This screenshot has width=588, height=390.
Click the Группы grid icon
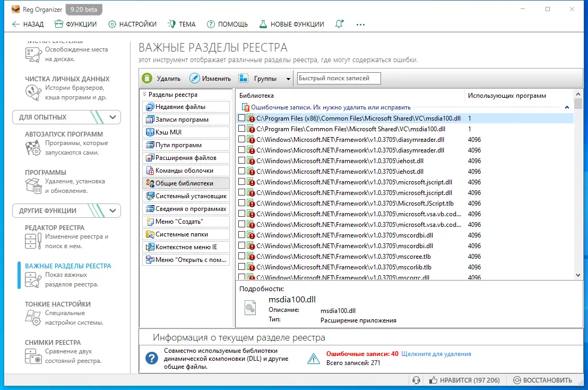pyautogui.click(x=244, y=78)
